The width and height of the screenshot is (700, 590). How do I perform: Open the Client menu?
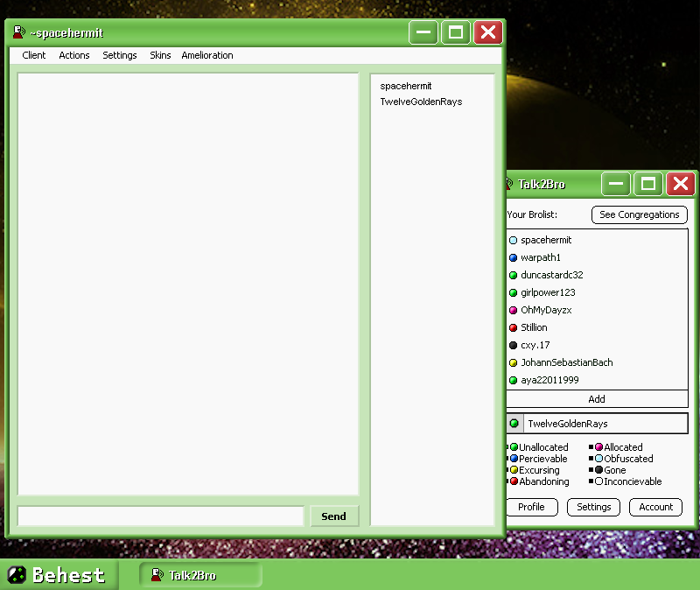pos(34,55)
